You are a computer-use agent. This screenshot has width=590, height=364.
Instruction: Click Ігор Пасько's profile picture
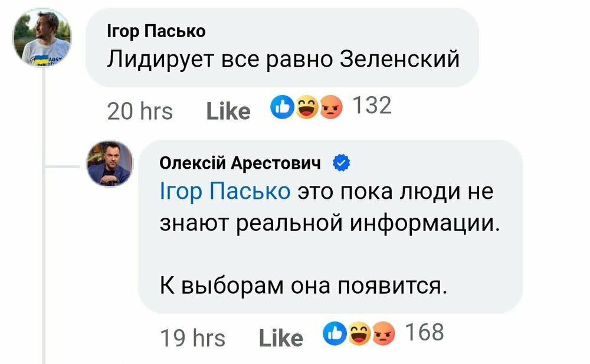(42, 37)
